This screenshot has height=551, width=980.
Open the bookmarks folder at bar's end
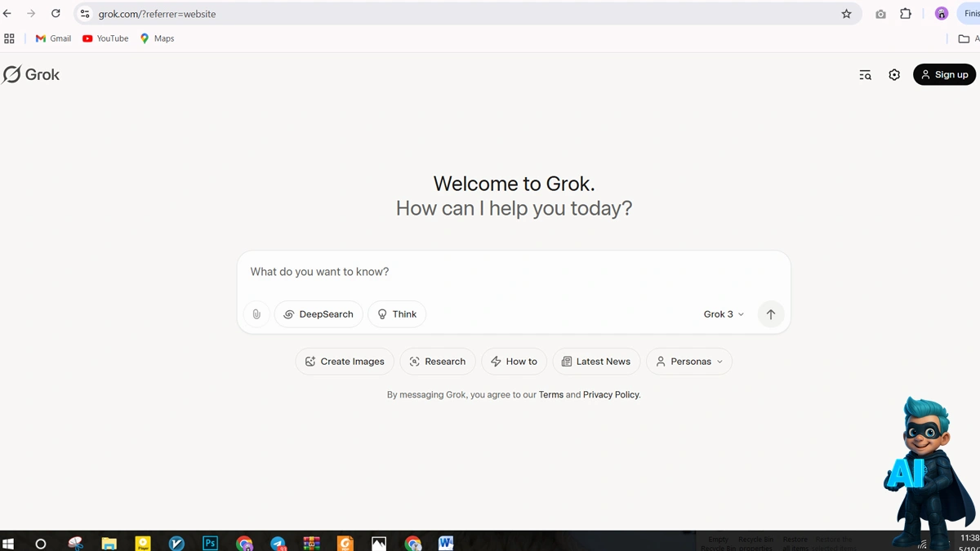(x=968, y=38)
